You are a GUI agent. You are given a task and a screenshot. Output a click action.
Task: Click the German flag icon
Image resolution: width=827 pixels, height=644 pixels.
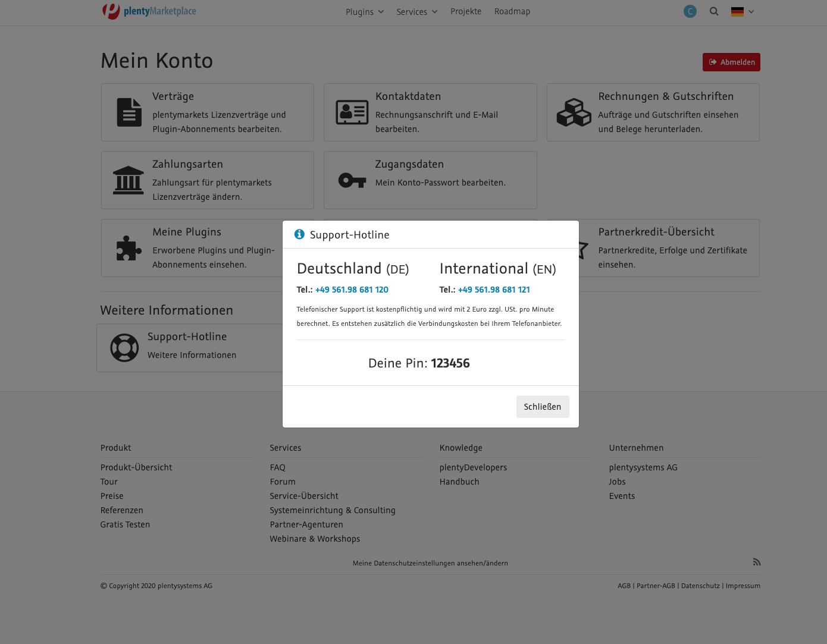[737, 11]
